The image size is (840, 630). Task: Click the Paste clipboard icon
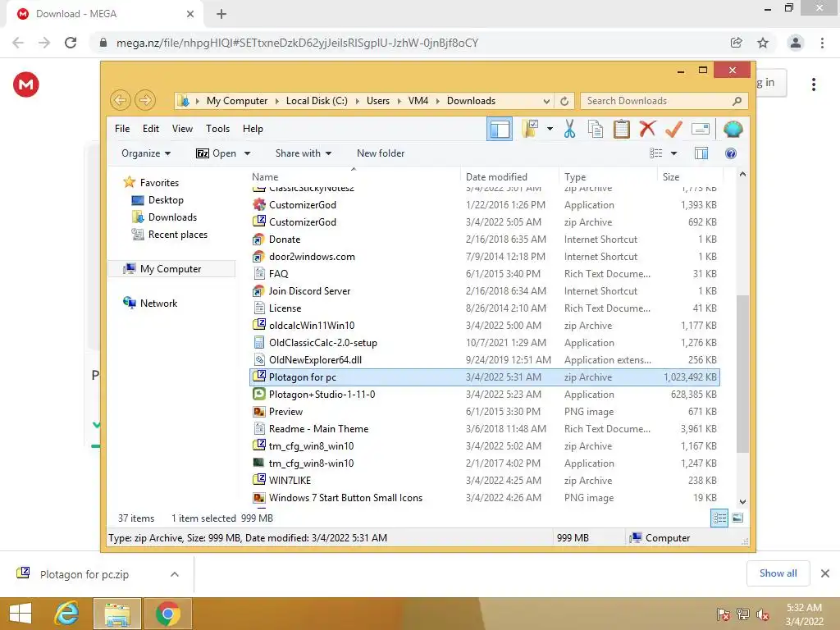click(x=622, y=129)
